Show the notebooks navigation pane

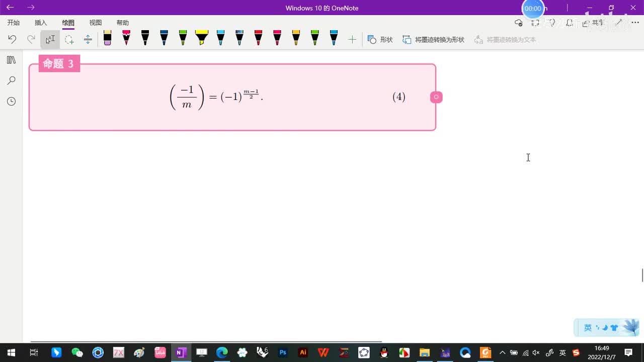(11, 60)
